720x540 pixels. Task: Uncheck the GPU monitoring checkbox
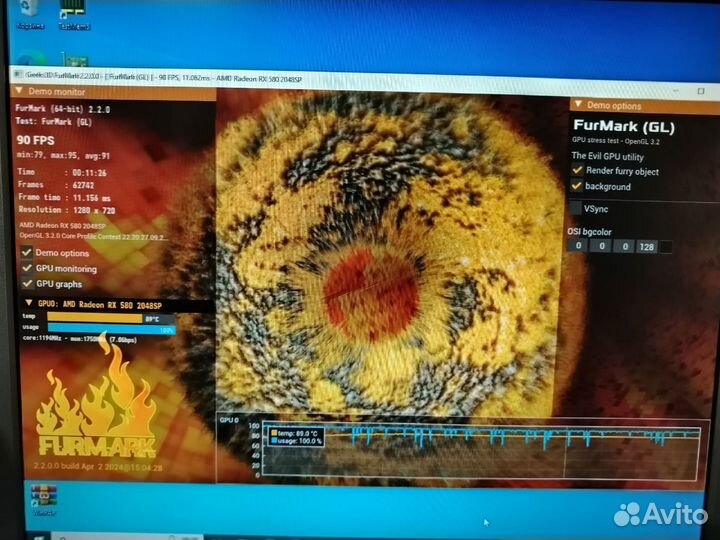pyautogui.click(x=27, y=268)
